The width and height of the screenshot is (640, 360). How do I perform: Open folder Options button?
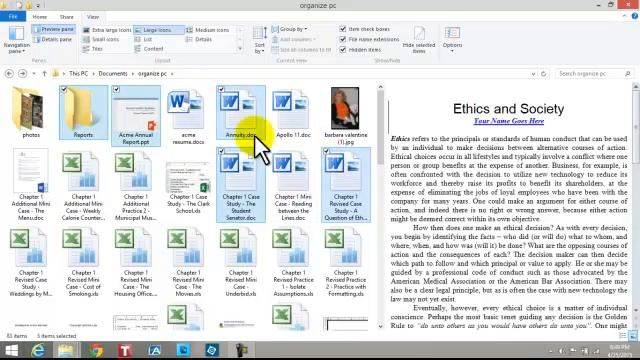452,39
